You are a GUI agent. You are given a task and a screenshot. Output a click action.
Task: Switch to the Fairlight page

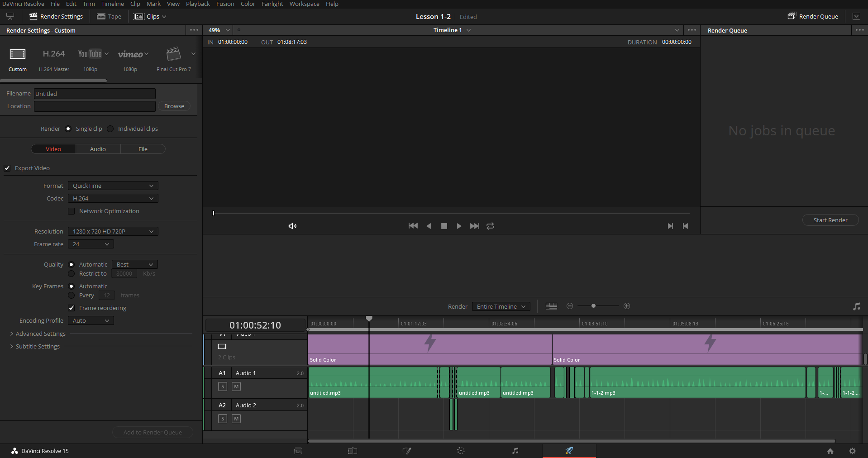pyautogui.click(x=515, y=451)
